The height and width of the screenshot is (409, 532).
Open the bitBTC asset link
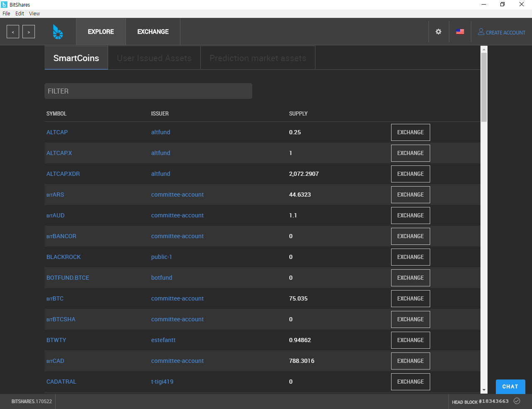tap(55, 298)
